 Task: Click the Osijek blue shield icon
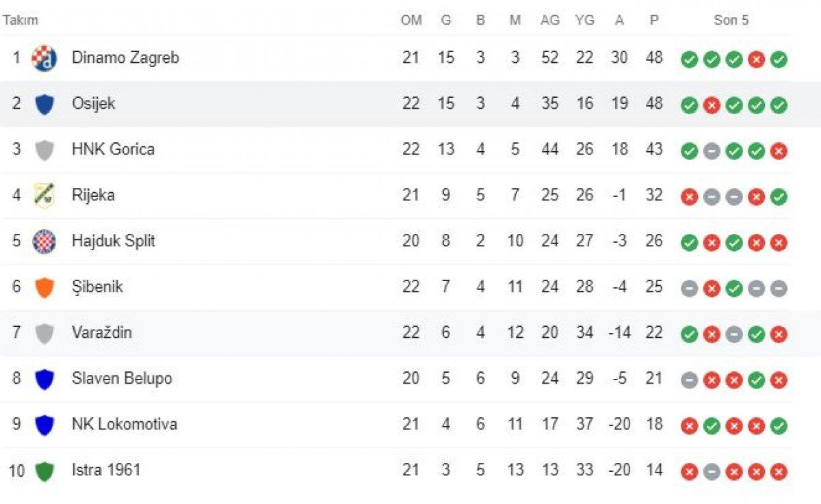tap(44, 105)
